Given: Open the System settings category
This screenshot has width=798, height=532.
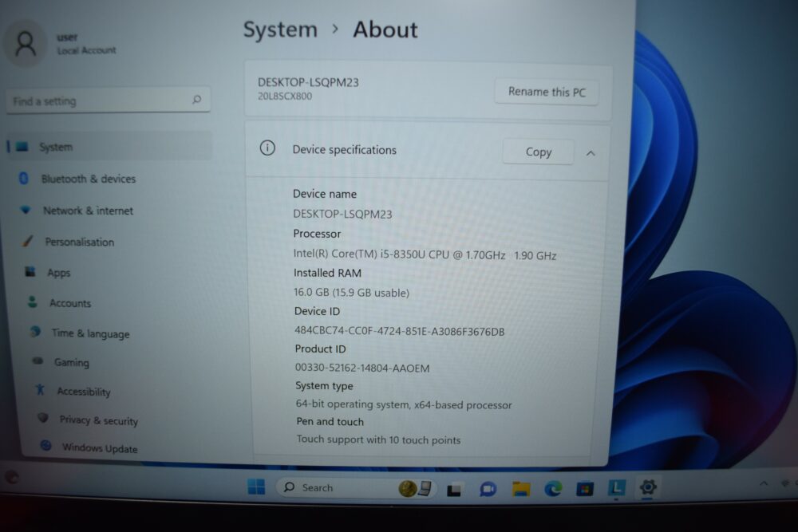Looking at the screenshot, I should click(109, 147).
